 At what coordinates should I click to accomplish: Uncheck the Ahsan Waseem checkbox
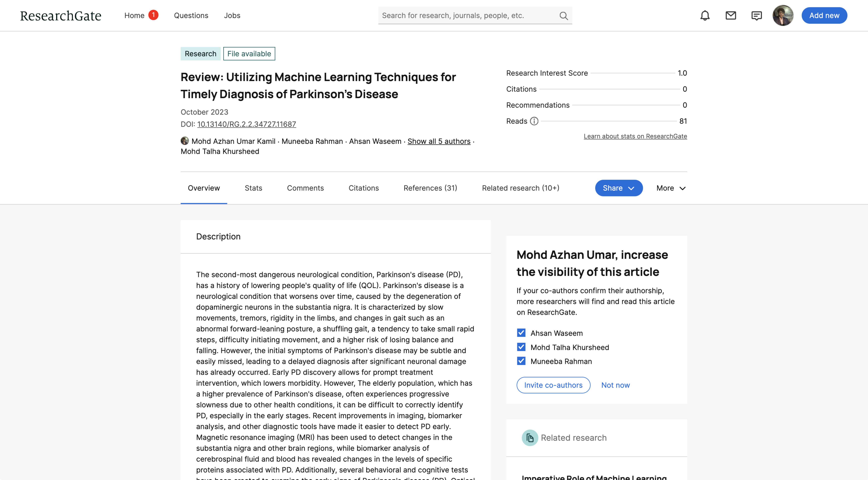click(x=521, y=333)
